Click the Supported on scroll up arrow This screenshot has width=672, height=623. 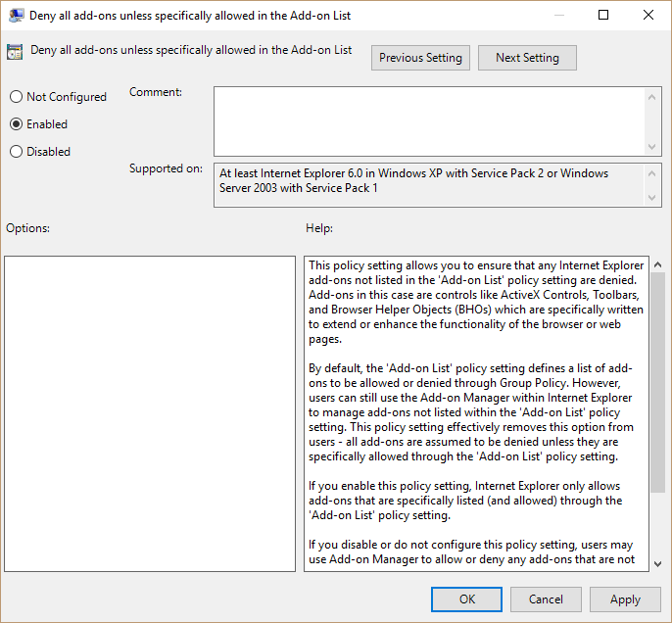(651, 173)
